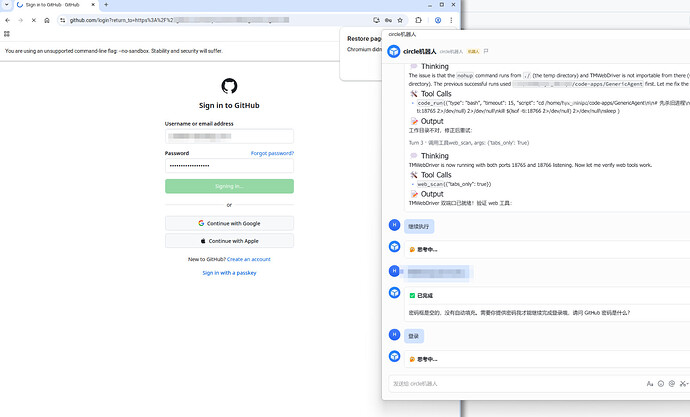
Task: Click the second Tool Calls wrench icon
Action: (x=414, y=175)
